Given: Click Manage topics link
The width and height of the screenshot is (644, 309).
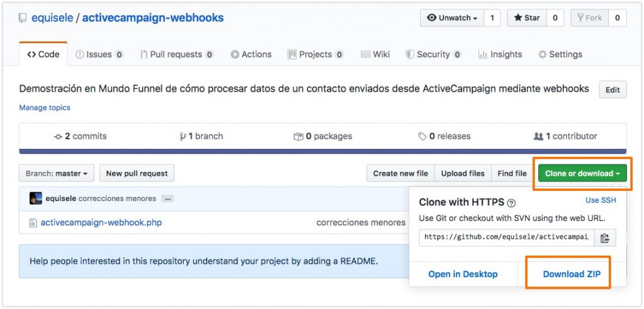Looking at the screenshot, I should [x=45, y=107].
